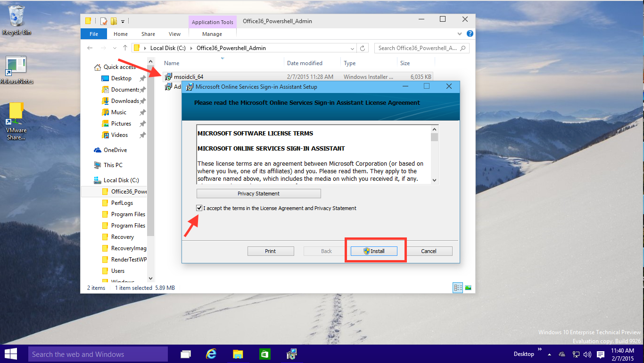The height and width of the screenshot is (363, 644).
Task: Print the license agreement
Action: click(271, 251)
